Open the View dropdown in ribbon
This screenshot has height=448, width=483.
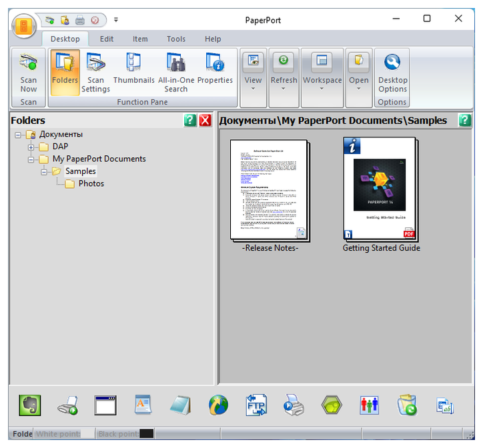pyautogui.click(x=254, y=77)
